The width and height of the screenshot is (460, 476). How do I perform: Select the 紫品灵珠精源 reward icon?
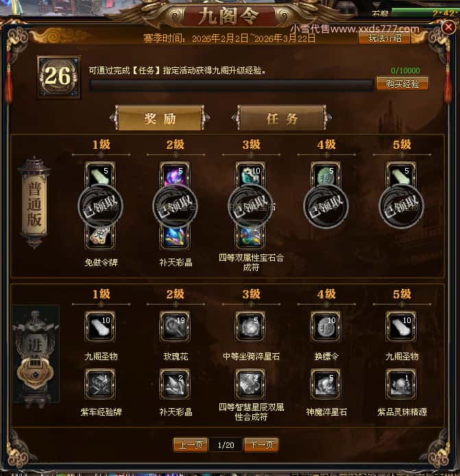point(401,384)
